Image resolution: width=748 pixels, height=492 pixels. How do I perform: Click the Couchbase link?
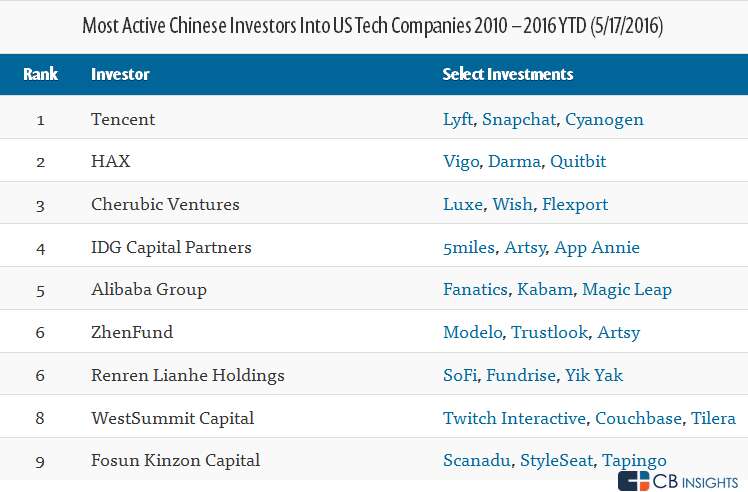click(638, 418)
